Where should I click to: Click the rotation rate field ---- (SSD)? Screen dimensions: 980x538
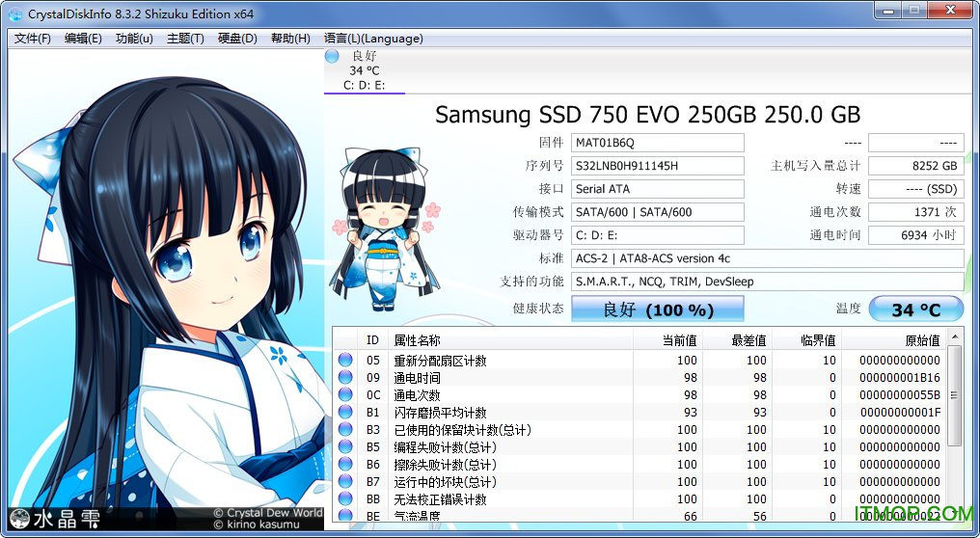(916, 189)
